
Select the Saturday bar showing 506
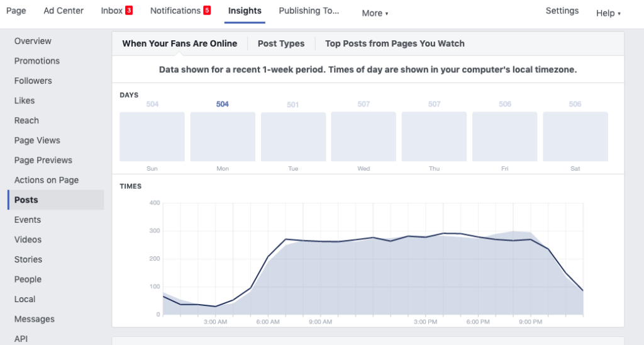click(575, 137)
